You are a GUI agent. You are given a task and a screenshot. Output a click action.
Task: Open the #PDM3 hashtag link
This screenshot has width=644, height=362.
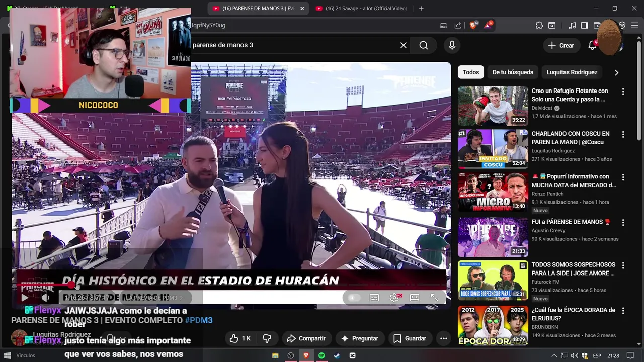(x=199, y=320)
